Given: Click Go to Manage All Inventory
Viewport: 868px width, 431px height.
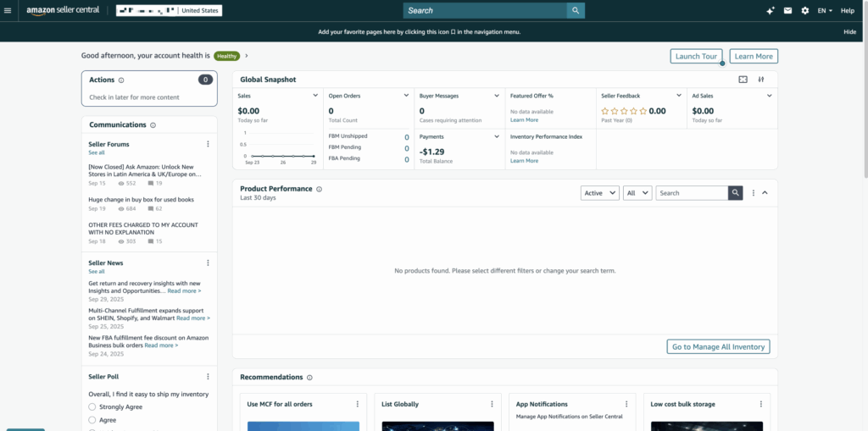Looking at the screenshot, I should (718, 346).
